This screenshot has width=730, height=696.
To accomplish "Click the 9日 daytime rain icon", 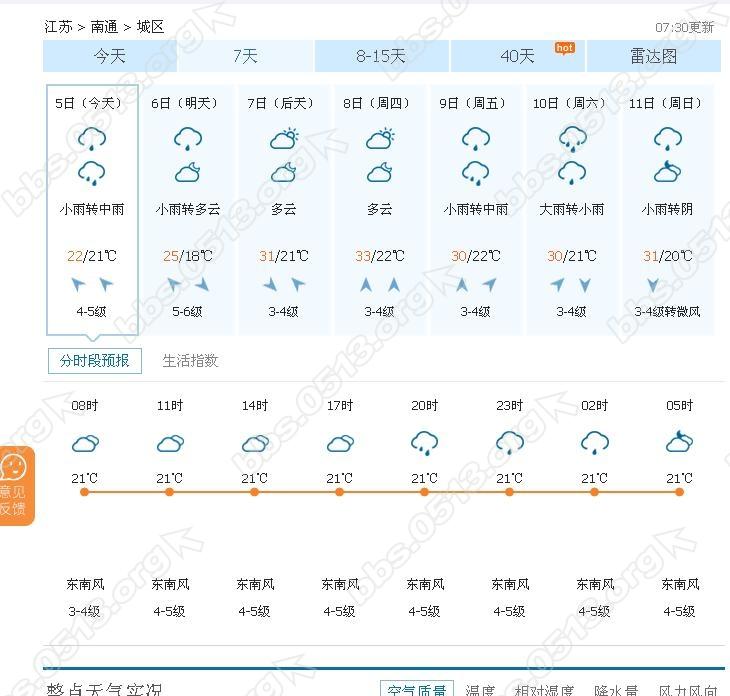I will click(476, 139).
